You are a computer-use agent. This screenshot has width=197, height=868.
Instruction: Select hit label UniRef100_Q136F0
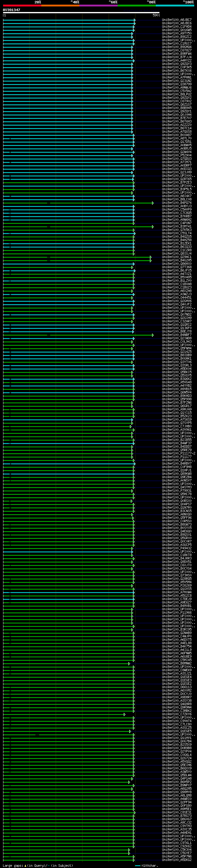pyautogui.click(x=177, y=328)
